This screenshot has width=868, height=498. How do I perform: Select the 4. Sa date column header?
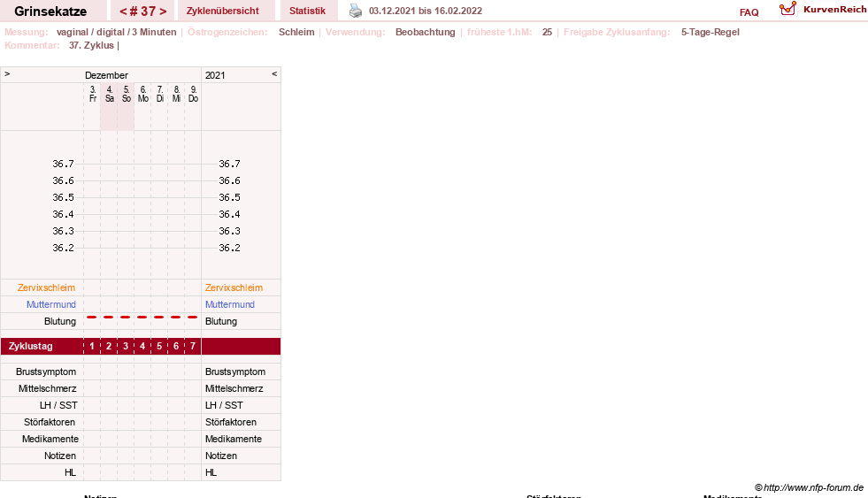coord(110,94)
